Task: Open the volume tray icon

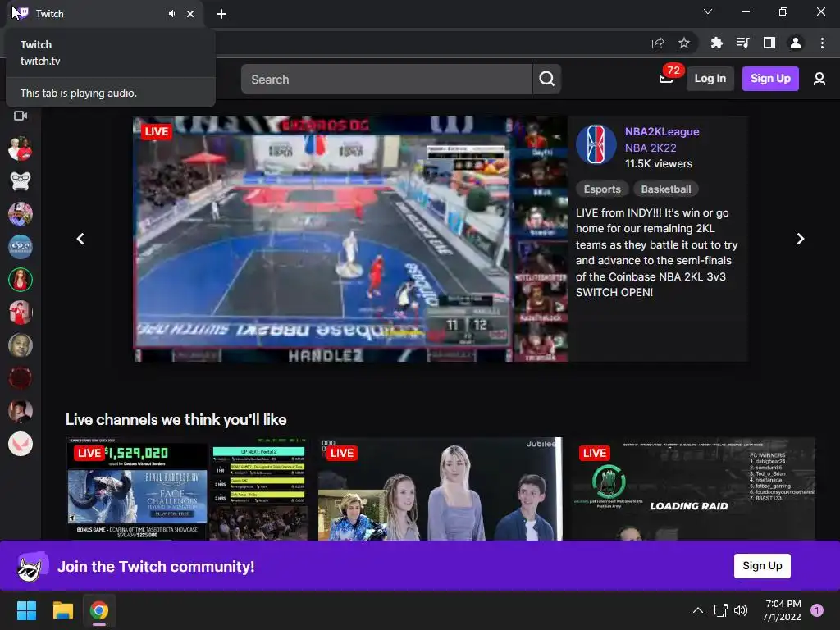Action: 741,609
